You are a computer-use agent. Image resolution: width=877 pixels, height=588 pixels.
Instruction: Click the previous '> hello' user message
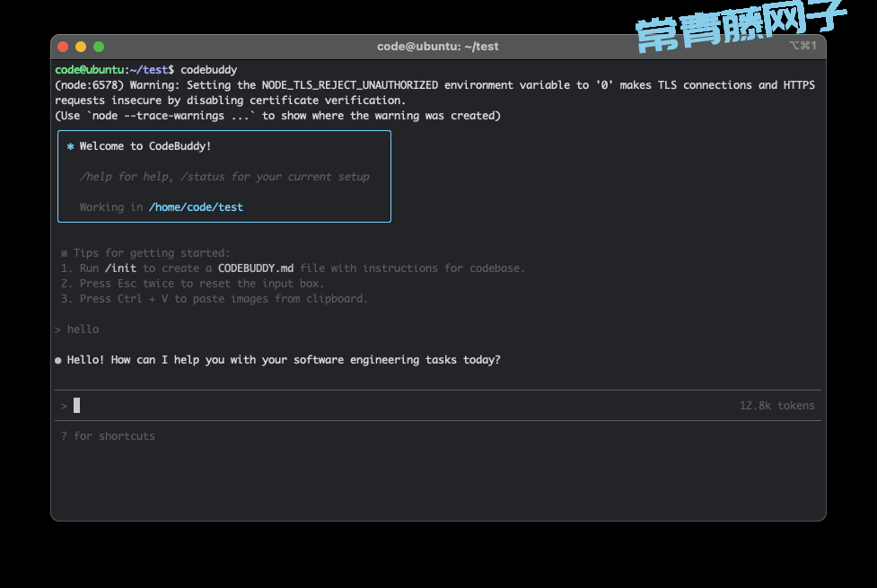[77, 329]
